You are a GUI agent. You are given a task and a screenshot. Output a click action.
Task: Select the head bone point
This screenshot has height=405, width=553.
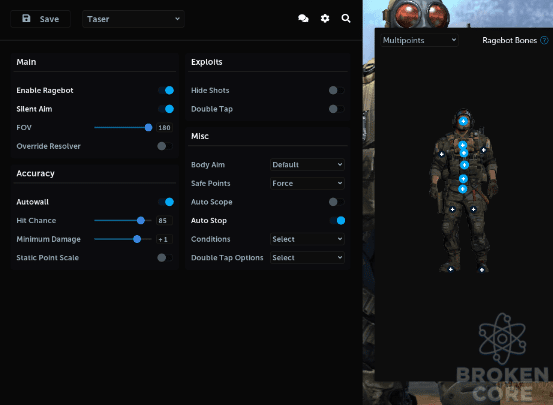pos(463,121)
